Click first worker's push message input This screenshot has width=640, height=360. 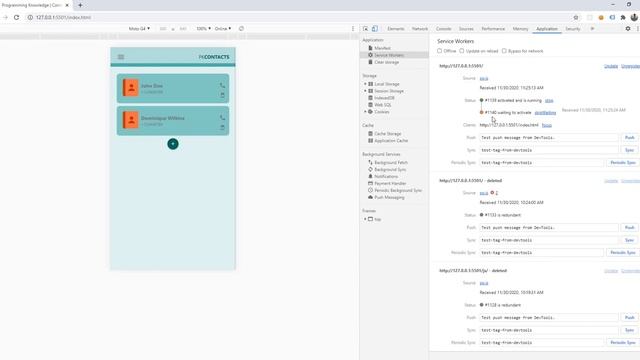[x=549, y=138]
